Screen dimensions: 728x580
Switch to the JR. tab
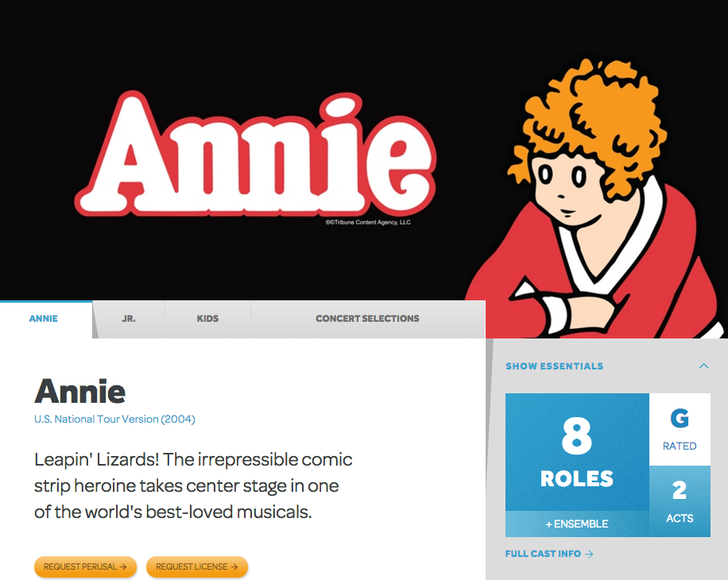click(129, 319)
